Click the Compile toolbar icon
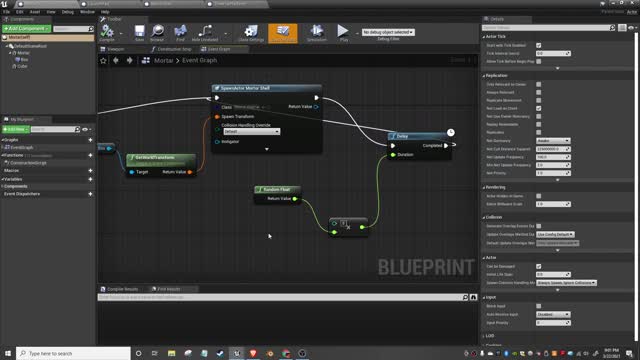This screenshot has height=360, width=640. [107, 31]
